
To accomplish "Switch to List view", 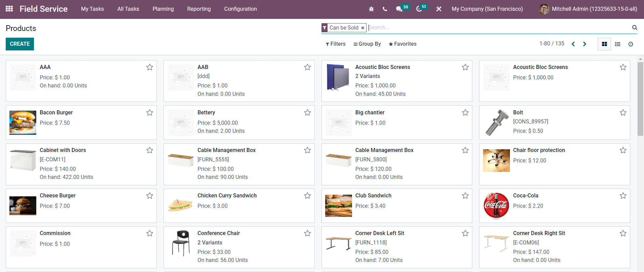I will point(617,44).
